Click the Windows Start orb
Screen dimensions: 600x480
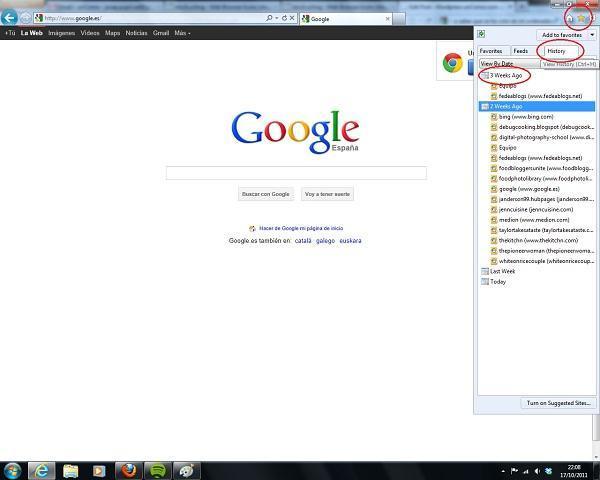point(12,470)
